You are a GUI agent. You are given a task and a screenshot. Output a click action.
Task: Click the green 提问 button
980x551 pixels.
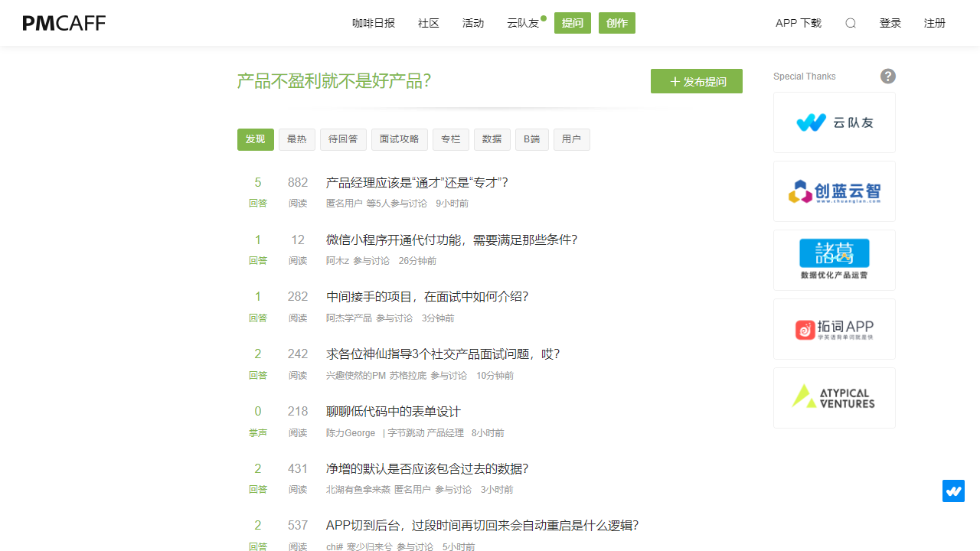(x=573, y=23)
